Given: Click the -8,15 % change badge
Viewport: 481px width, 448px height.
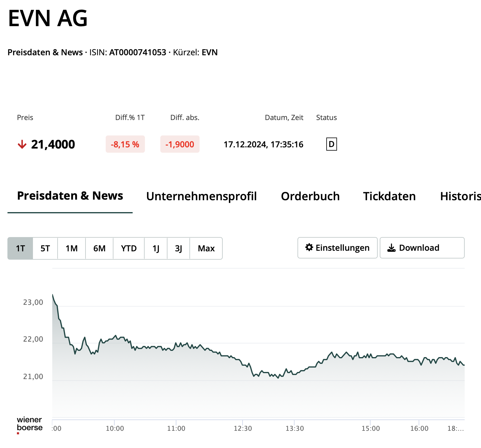Looking at the screenshot, I should [125, 144].
